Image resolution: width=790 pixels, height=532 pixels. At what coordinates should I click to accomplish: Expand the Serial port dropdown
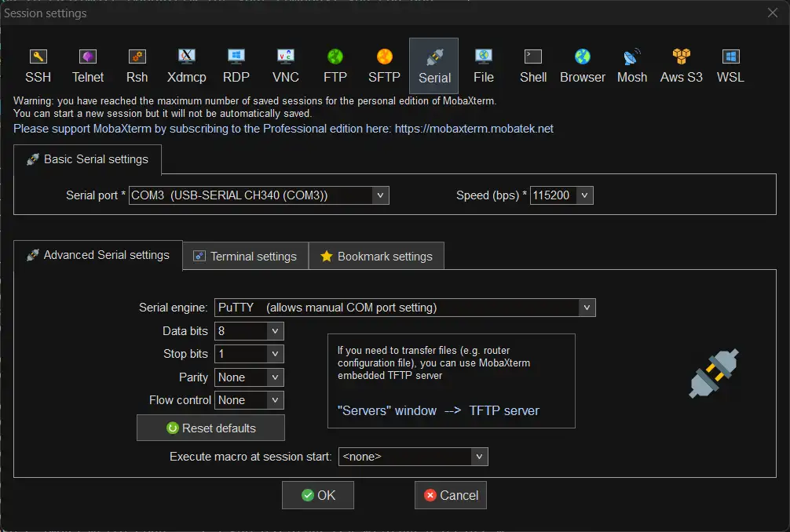380,195
